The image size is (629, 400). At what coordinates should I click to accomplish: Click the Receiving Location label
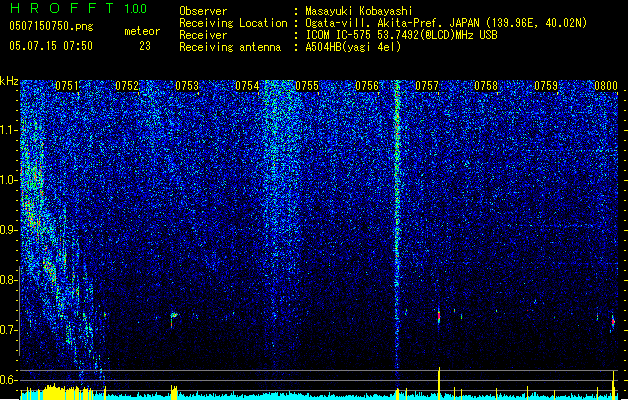[x=233, y=23]
